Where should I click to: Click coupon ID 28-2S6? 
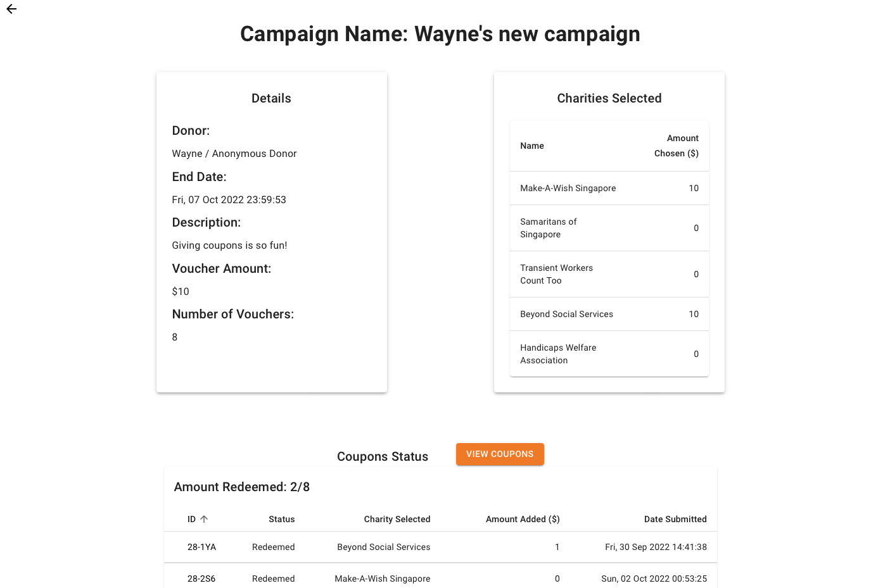[x=201, y=579]
